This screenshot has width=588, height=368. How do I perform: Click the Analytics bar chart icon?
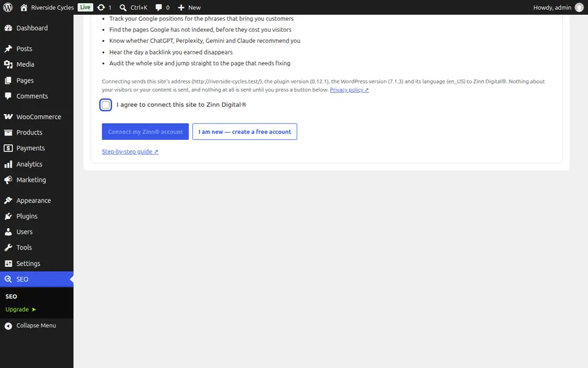click(8, 164)
